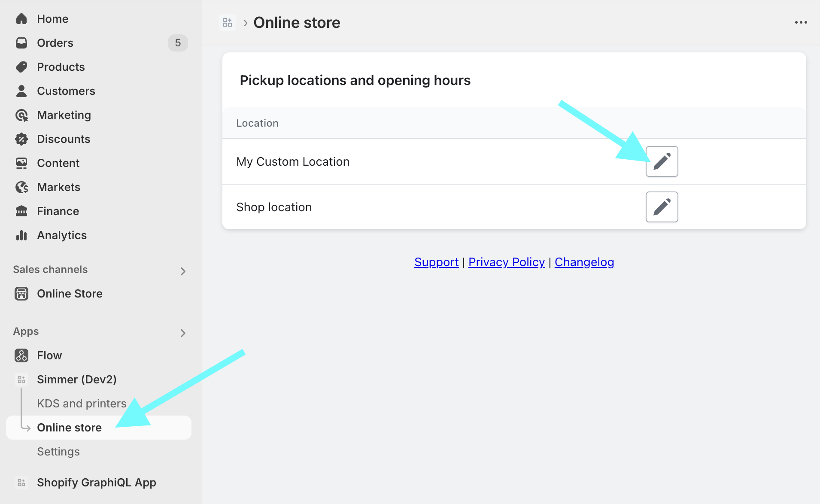Screen dimensions: 820x504
Task: Click the Analytics bar chart icon
Action: click(x=21, y=235)
